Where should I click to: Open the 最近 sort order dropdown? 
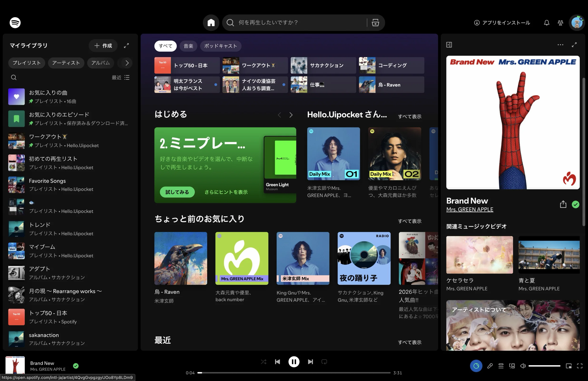[121, 77]
